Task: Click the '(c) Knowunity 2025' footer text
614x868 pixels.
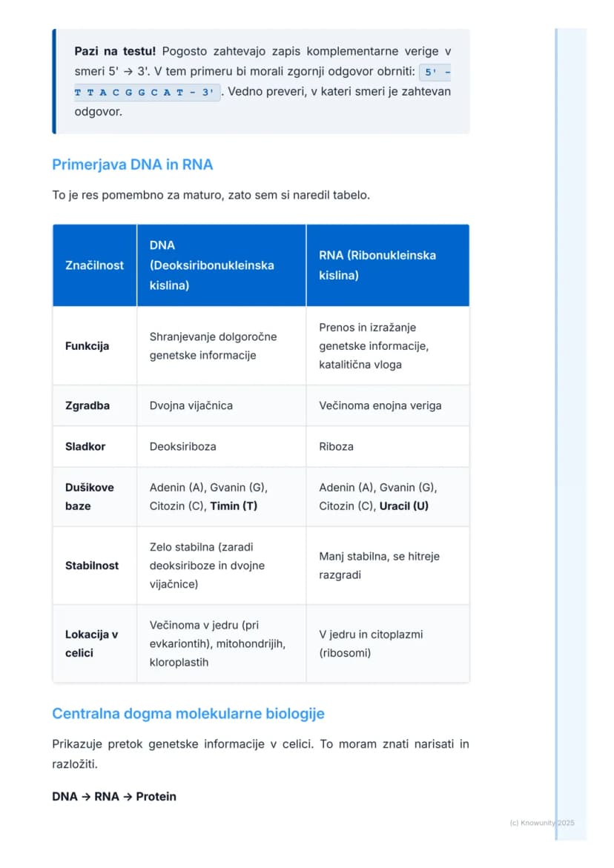Action: [x=542, y=824]
